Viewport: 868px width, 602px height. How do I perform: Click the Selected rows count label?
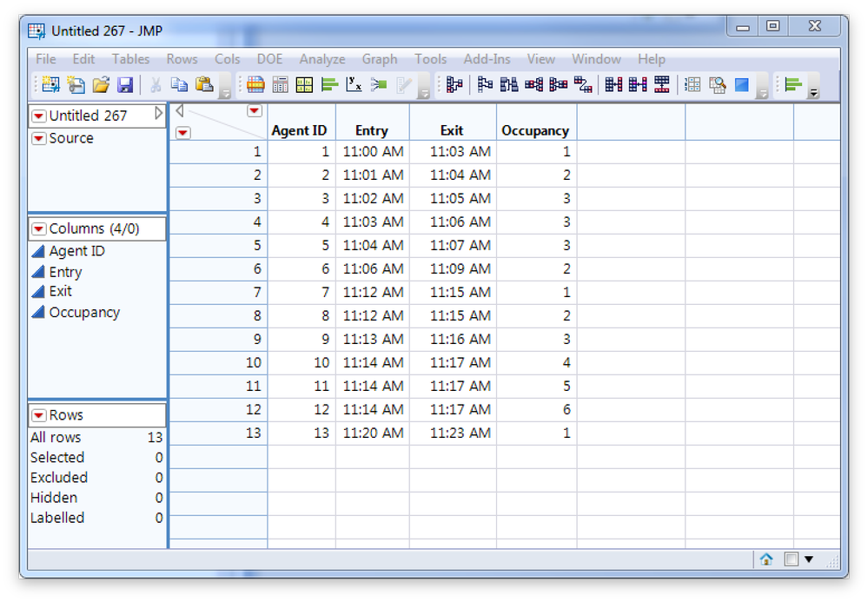(x=57, y=458)
